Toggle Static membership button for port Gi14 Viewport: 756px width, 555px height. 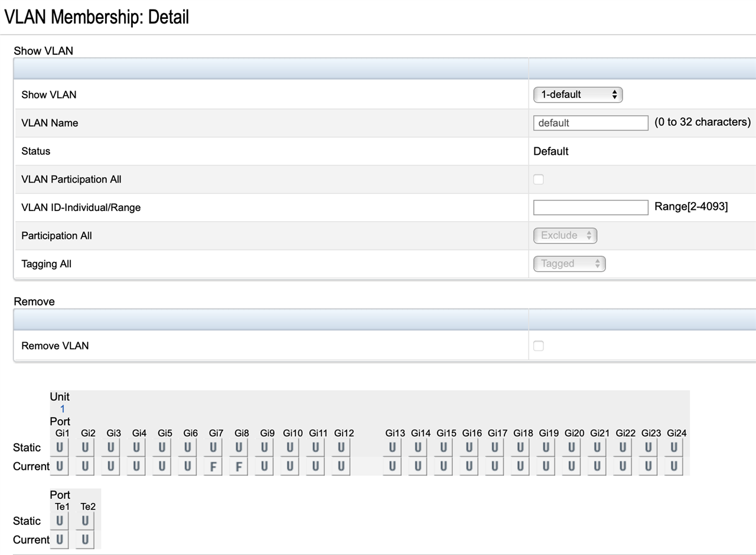418,447
